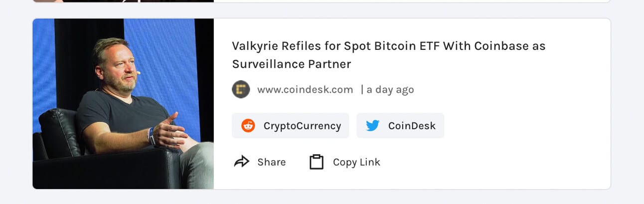644x204 pixels.
Task: Click the partially visible previous article thumbnail
Action: pyautogui.click(x=123, y=1)
